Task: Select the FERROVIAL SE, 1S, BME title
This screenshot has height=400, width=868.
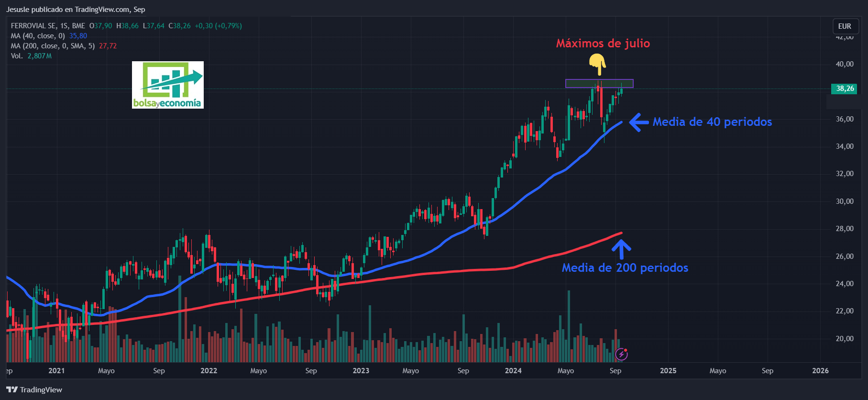Action: pos(48,26)
